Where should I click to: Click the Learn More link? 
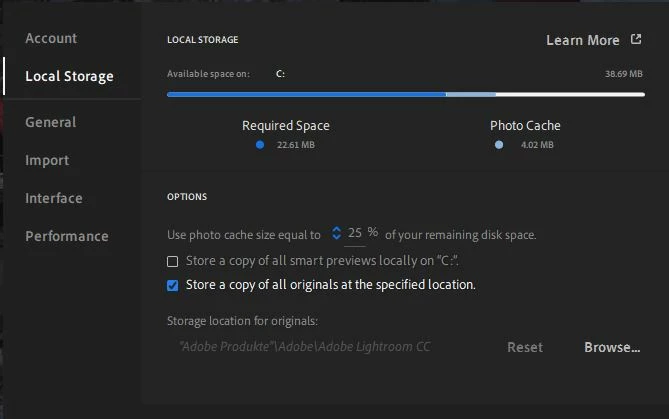pyautogui.click(x=583, y=40)
